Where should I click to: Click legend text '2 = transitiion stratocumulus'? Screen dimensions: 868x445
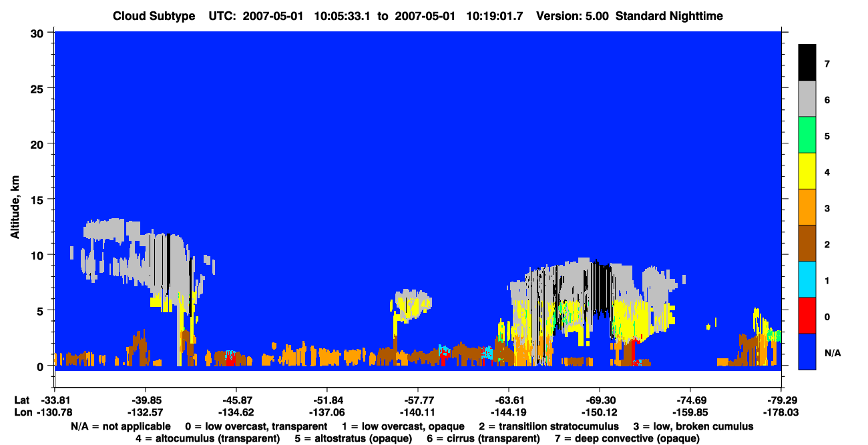coord(549,426)
